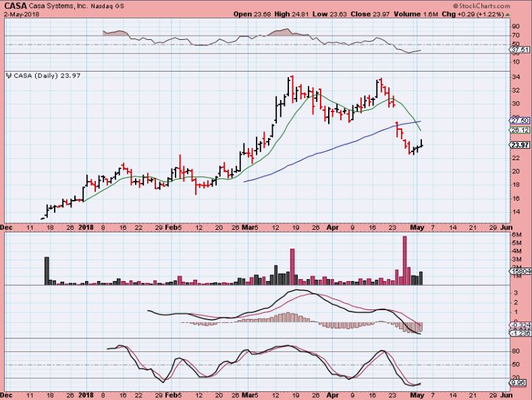Click the 26.12 green moving average tag
Screen dimensions: 532x400
coord(519,130)
